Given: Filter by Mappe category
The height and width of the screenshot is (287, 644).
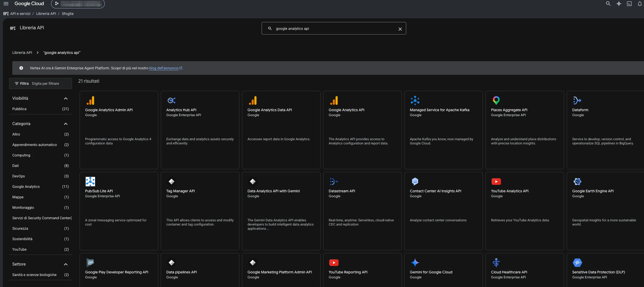Looking at the screenshot, I should coord(41,197).
